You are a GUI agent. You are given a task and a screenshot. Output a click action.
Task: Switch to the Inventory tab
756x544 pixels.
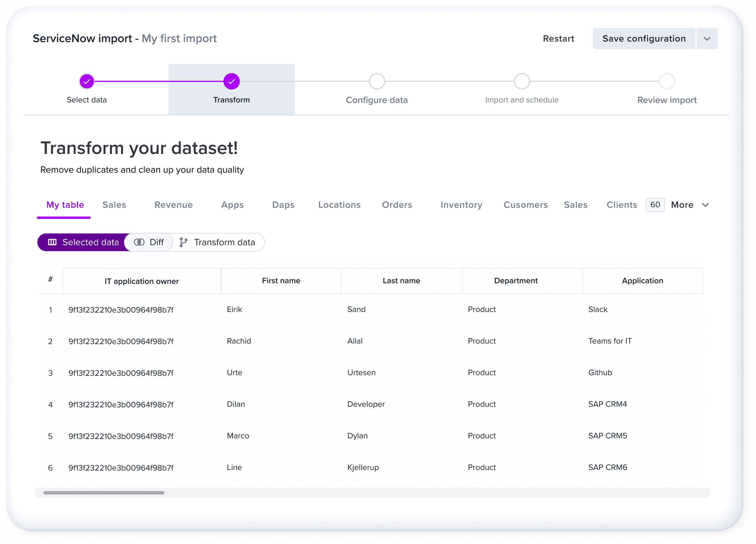[x=461, y=205]
